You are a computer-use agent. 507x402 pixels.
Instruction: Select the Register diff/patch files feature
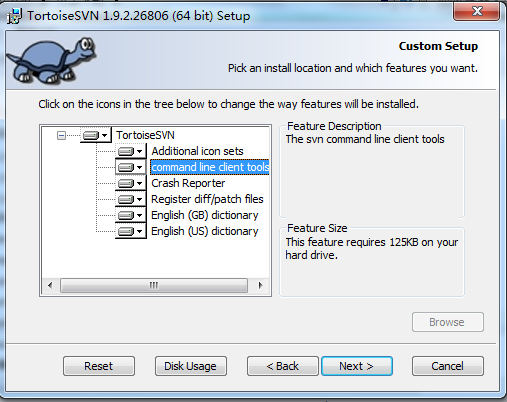coord(207,199)
